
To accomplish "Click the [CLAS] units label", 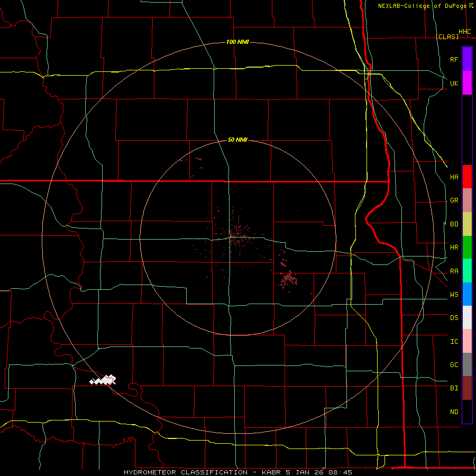I will coord(447,36).
